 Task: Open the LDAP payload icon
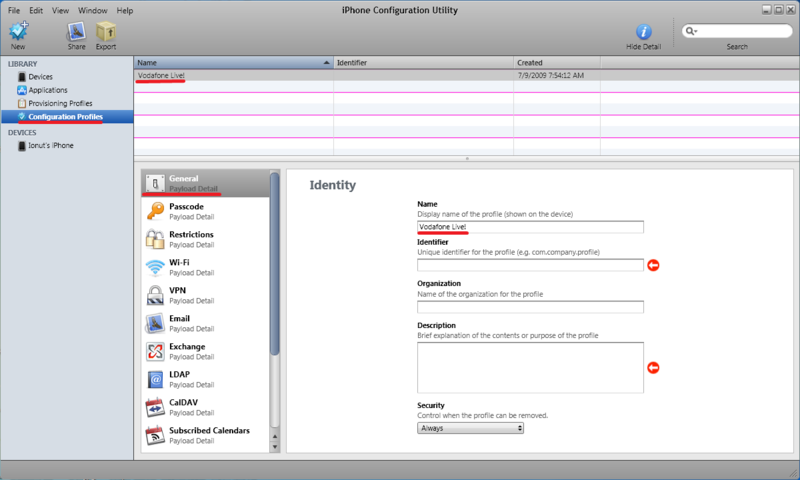[155, 380]
